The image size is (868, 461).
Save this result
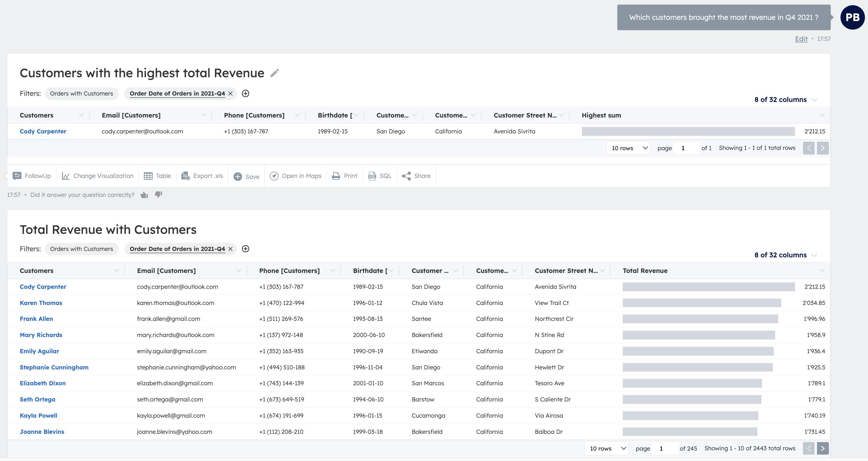click(x=246, y=176)
